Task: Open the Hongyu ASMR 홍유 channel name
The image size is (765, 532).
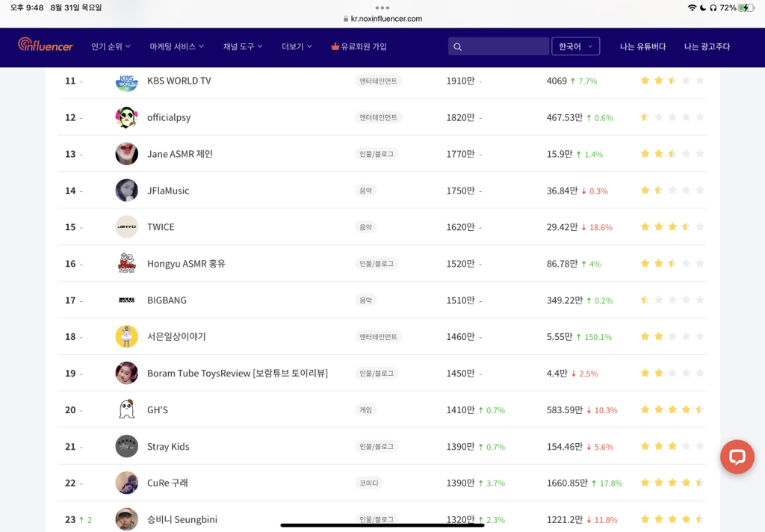Action: click(x=186, y=264)
